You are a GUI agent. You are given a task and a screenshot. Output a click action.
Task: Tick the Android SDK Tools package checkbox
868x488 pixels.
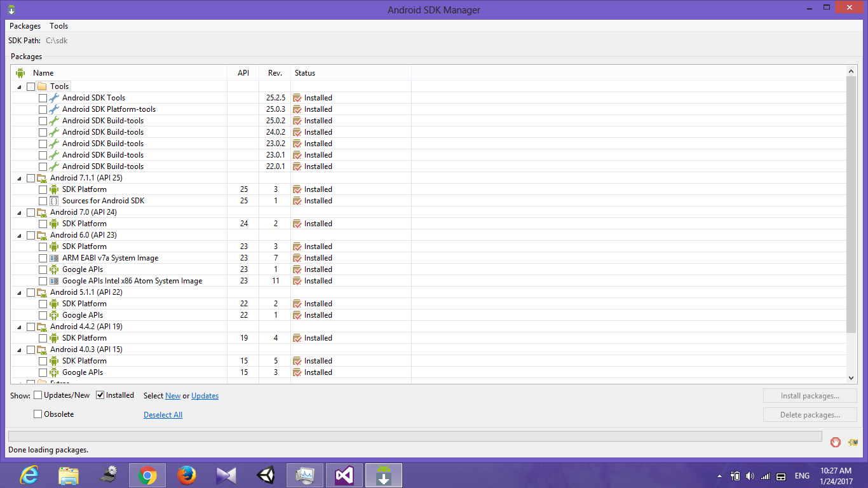(x=43, y=98)
